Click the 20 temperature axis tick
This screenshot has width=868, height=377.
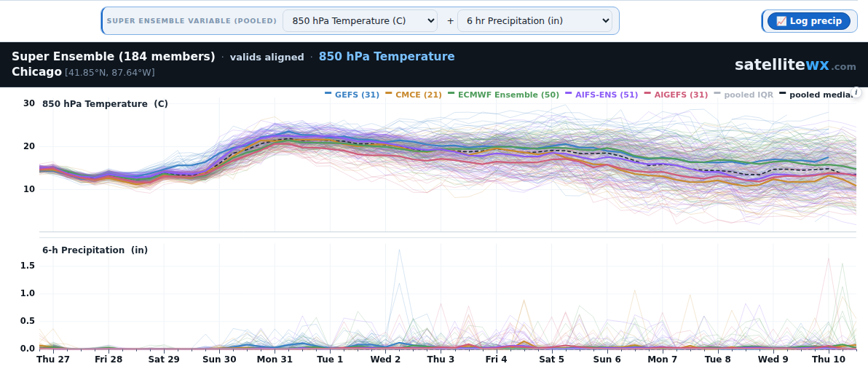click(29, 146)
